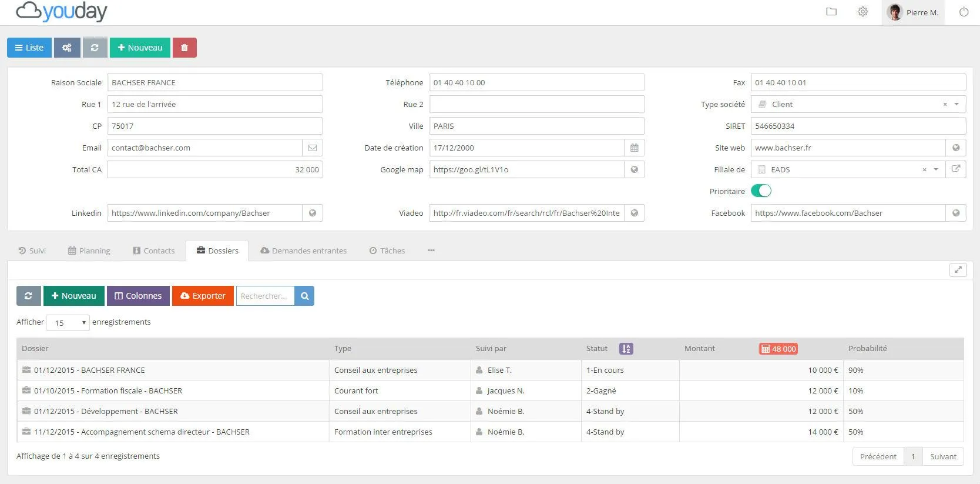This screenshot has height=484, width=980.
Task: Switch to the Contacts tab
Action: 153,251
